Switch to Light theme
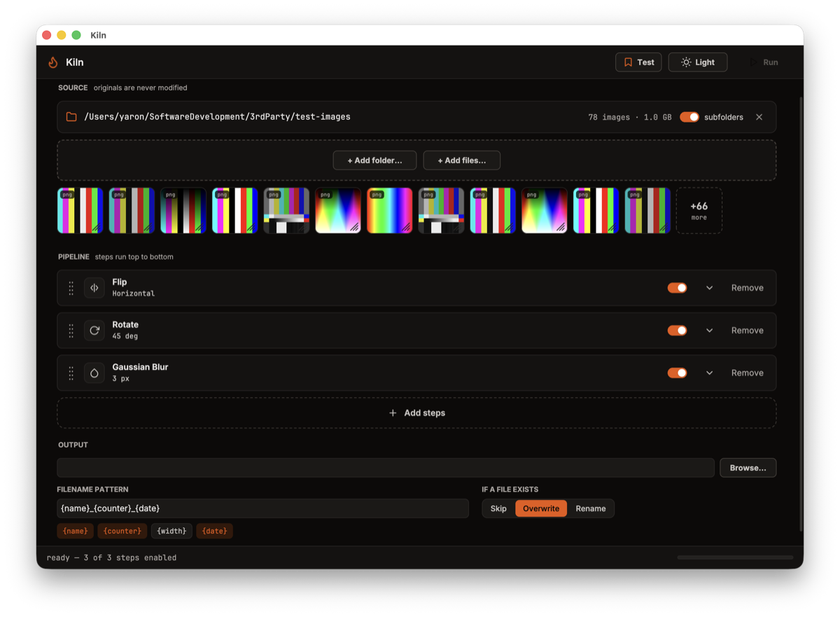This screenshot has width=840, height=617. pyautogui.click(x=697, y=62)
